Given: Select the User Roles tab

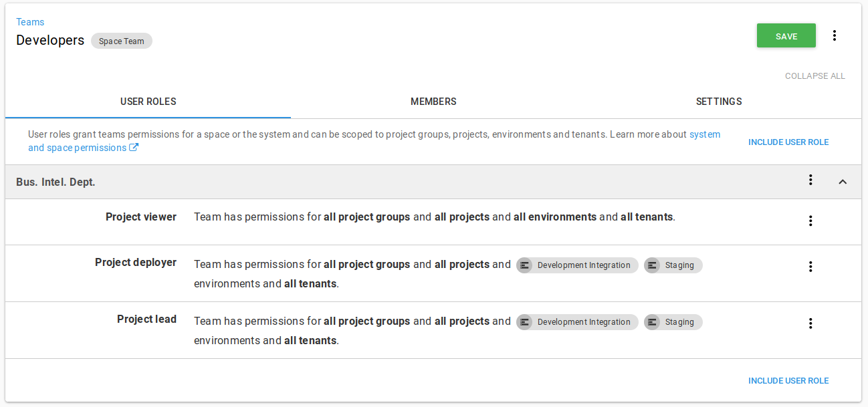Looking at the screenshot, I should (148, 102).
